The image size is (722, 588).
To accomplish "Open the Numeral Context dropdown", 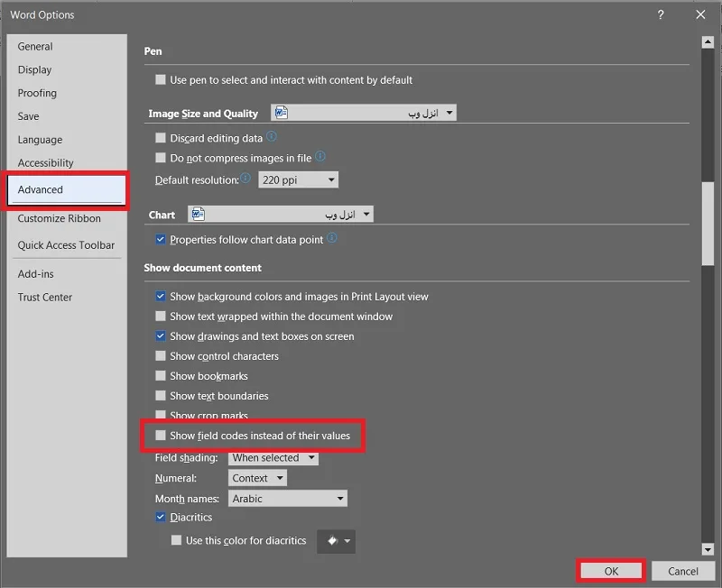I will [257, 478].
